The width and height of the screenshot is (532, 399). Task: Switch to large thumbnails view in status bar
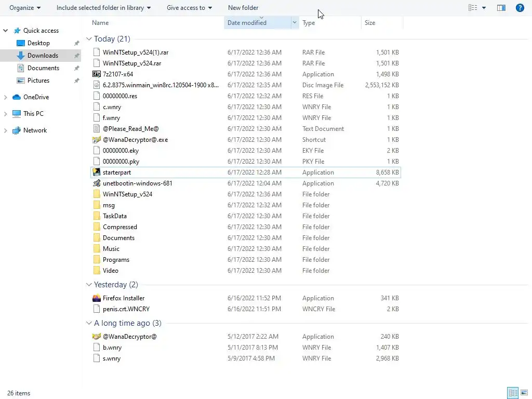click(x=524, y=393)
